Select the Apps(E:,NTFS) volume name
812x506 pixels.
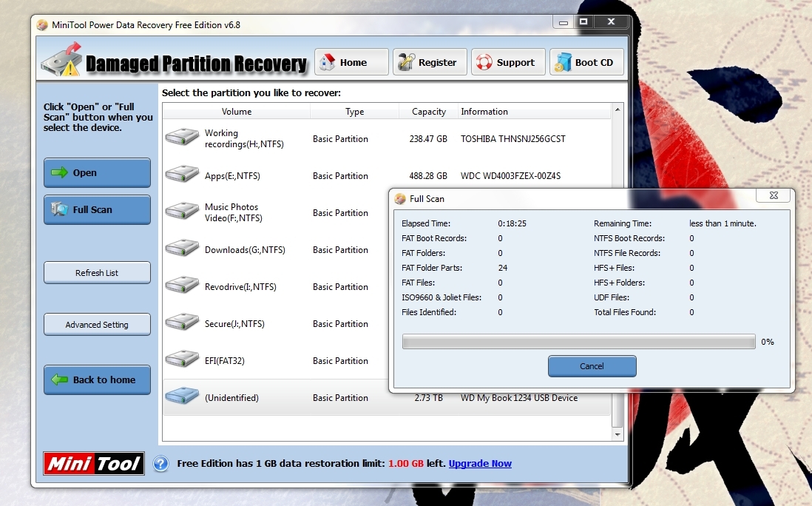[232, 176]
